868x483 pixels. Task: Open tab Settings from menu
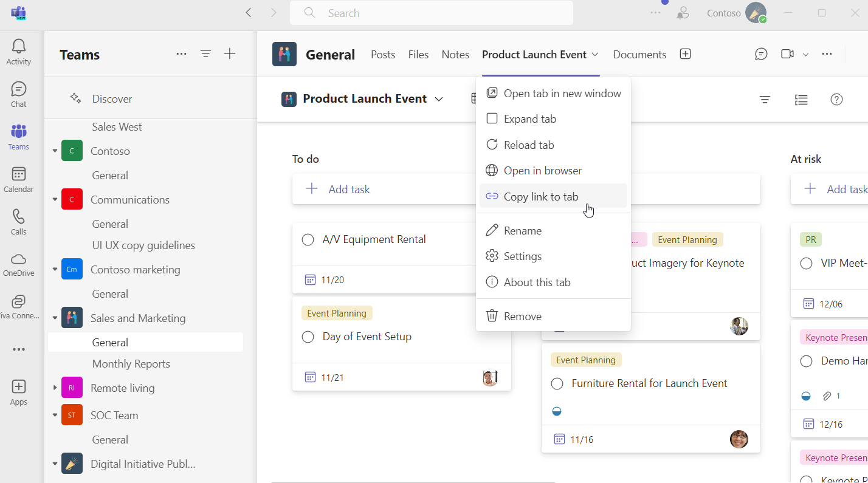pyautogui.click(x=553, y=256)
